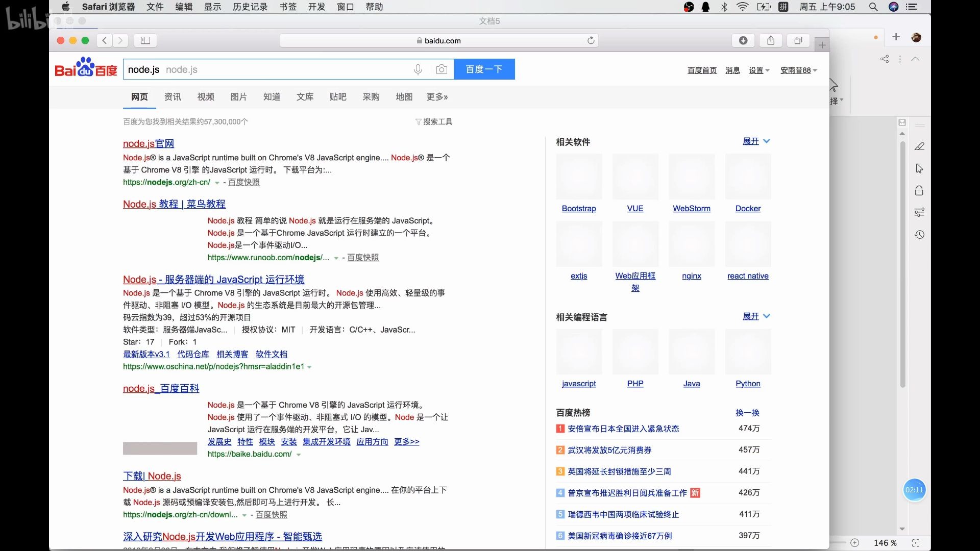Show all tabs overview button

(x=798, y=40)
